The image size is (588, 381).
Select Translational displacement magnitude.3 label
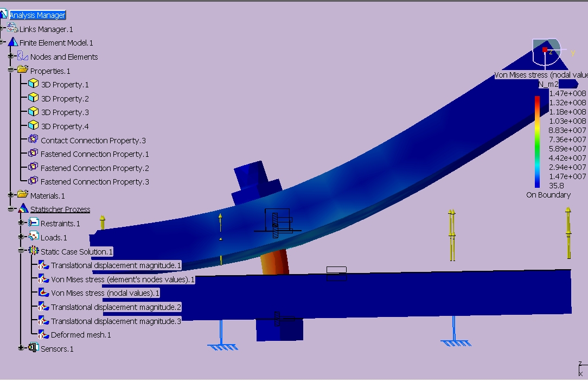click(x=116, y=321)
